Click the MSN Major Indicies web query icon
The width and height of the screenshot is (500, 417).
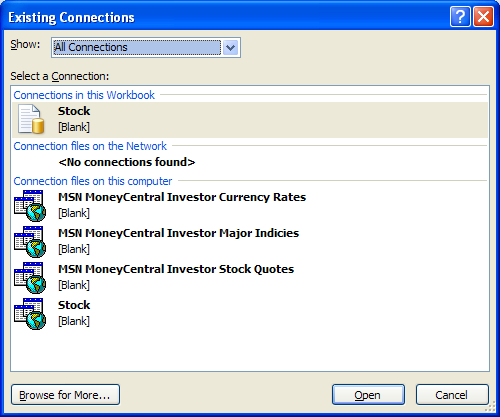(x=30, y=242)
